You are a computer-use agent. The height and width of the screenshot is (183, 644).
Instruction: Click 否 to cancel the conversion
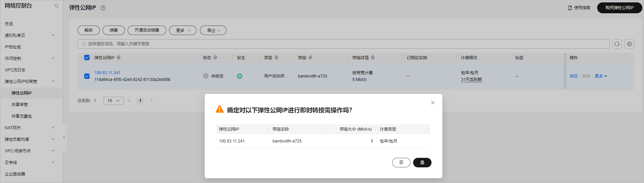[x=401, y=163]
